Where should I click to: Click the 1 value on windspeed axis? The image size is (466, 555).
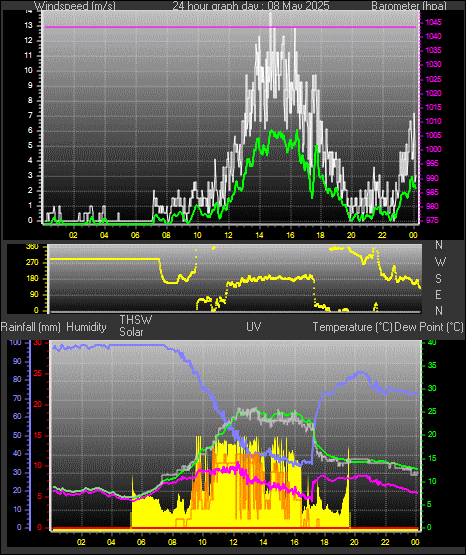point(30,205)
